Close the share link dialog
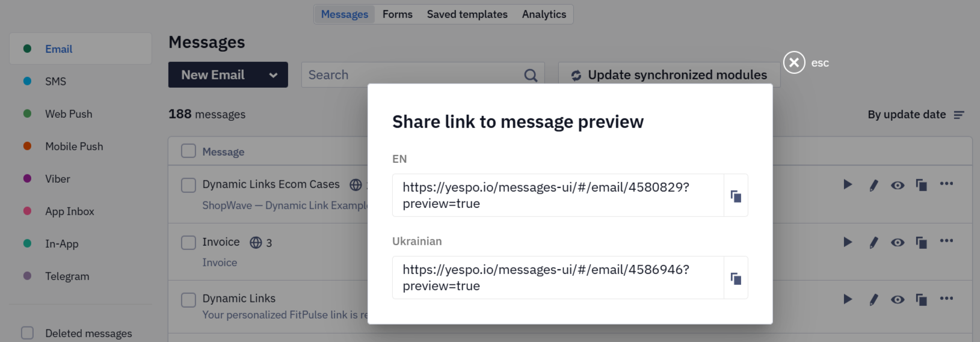The image size is (980, 342). (794, 63)
